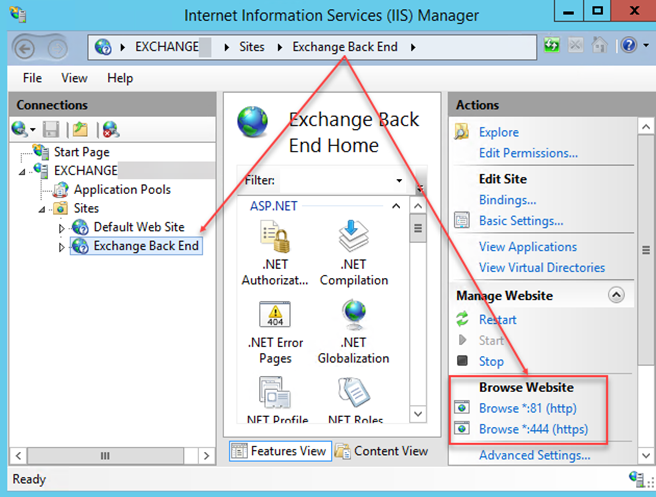Select Application Pools in the tree

122,190
